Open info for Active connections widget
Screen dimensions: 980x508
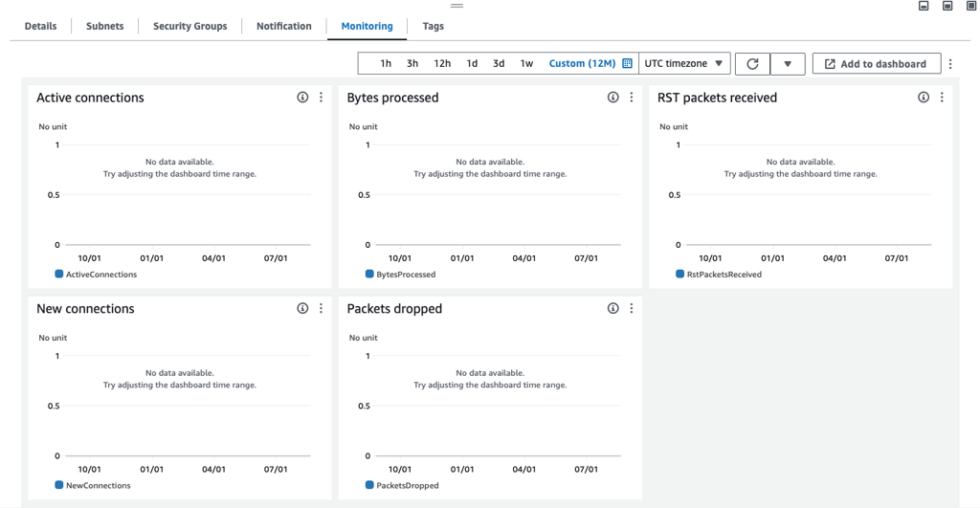tap(302, 98)
